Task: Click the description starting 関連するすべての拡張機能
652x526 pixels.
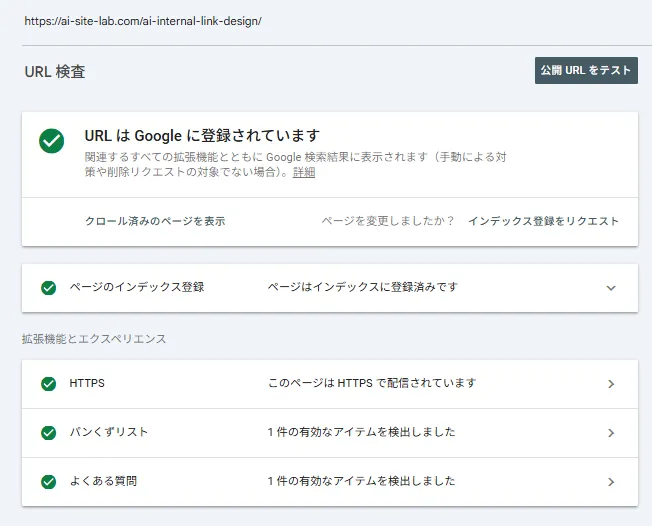Action: (295, 165)
